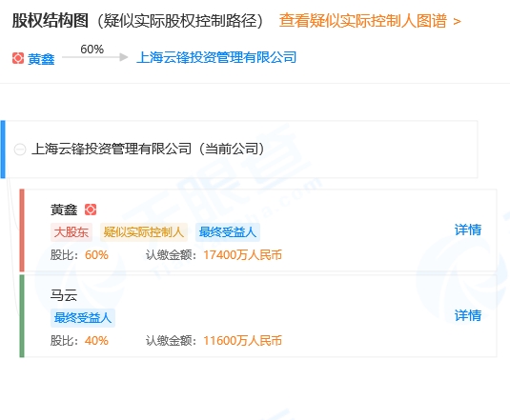Click the 60% label on control path arrow

(x=92, y=50)
